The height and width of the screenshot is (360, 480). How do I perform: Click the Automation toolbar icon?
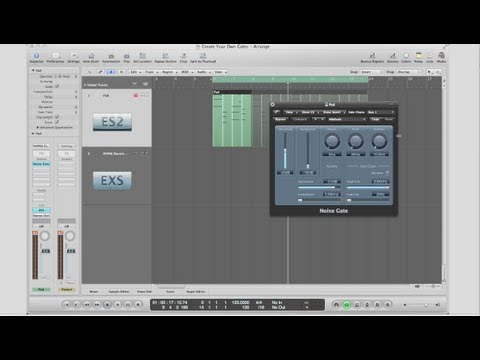coord(111,58)
